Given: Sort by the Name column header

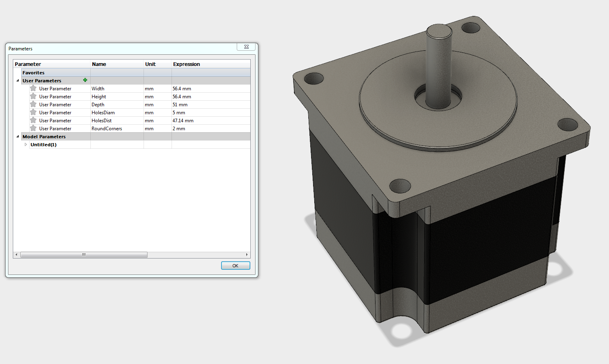Looking at the screenshot, I should (117, 64).
